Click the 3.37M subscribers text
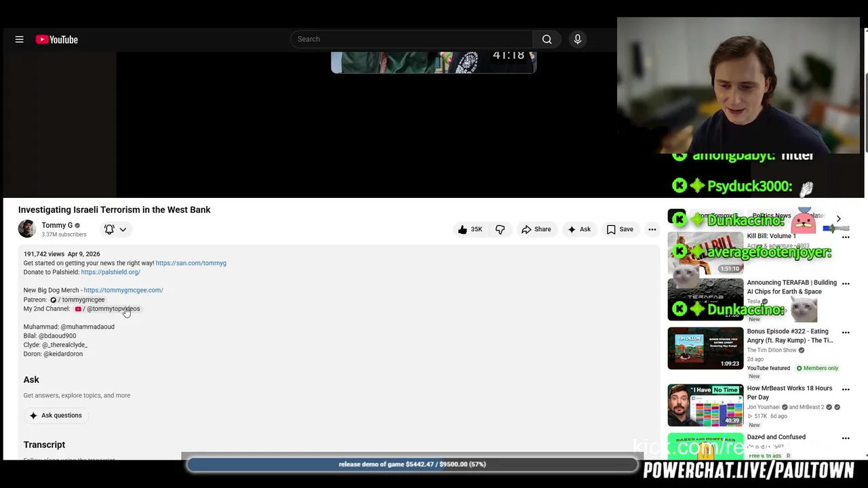This screenshot has height=488, width=868. tap(64, 235)
